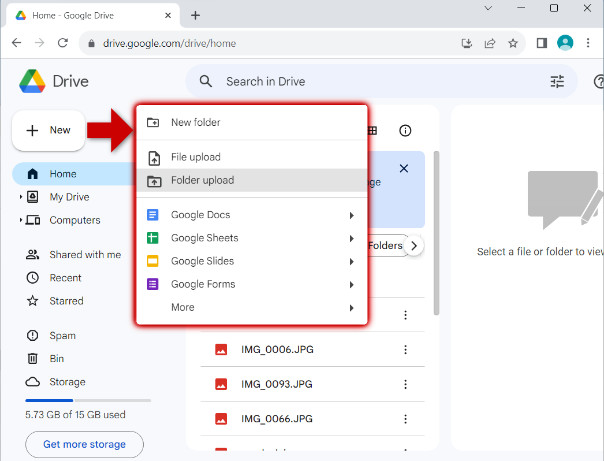
Task: Click the tab search dropdown arrow
Action: 488,8
